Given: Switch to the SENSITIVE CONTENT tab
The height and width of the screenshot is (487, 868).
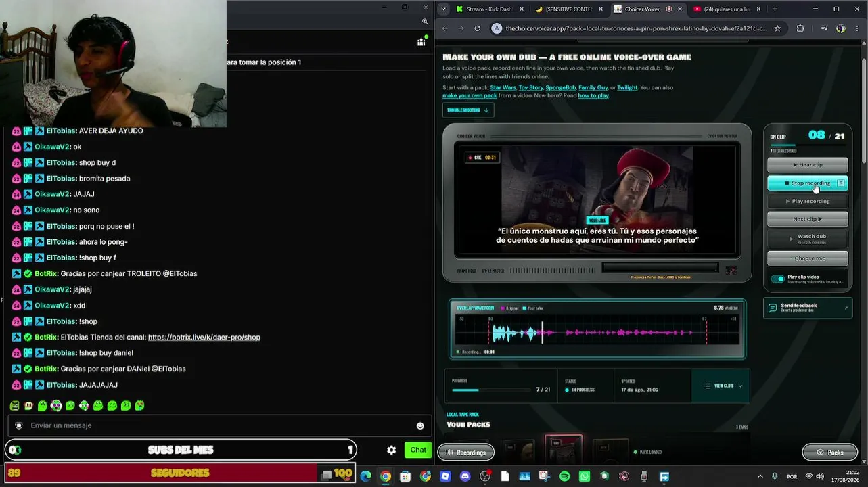Looking at the screenshot, I should pos(567,9).
